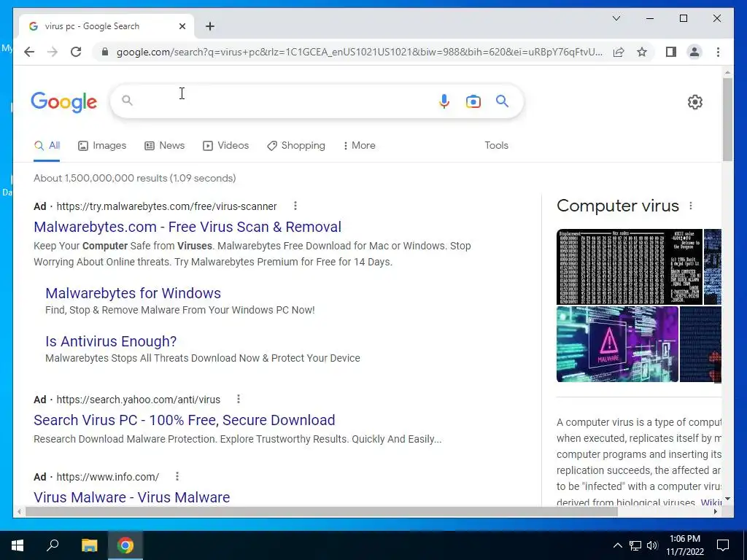Viewport: 747px width, 560px height.
Task: Click the horizontal scrollbar right arrow
Action: 716,511
